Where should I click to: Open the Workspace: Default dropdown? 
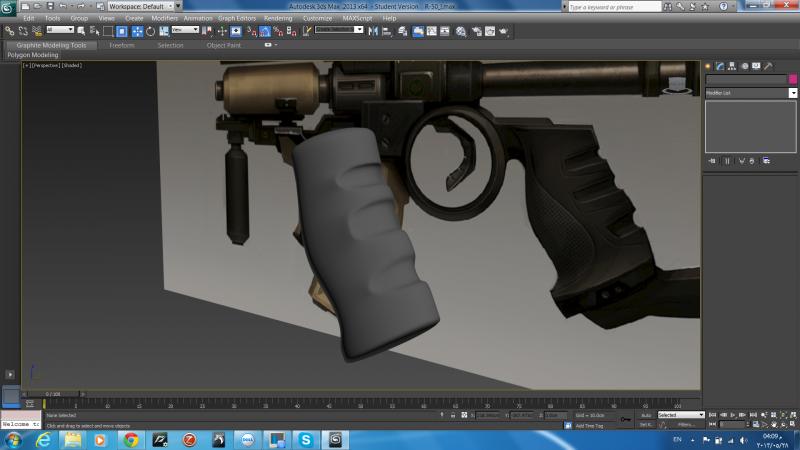(140, 6)
